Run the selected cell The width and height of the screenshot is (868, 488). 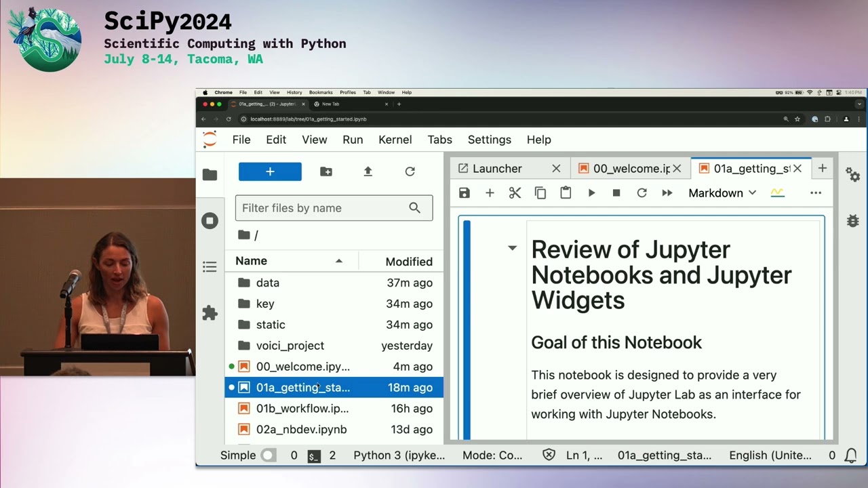[x=591, y=193]
